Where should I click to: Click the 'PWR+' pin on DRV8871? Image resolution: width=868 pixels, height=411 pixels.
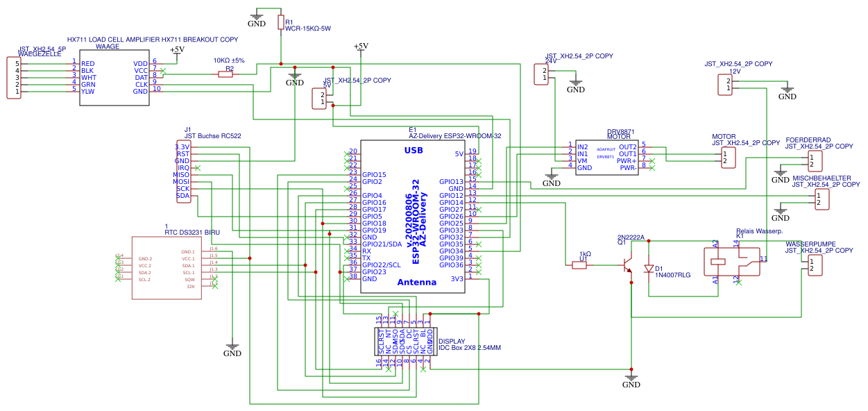(627, 161)
